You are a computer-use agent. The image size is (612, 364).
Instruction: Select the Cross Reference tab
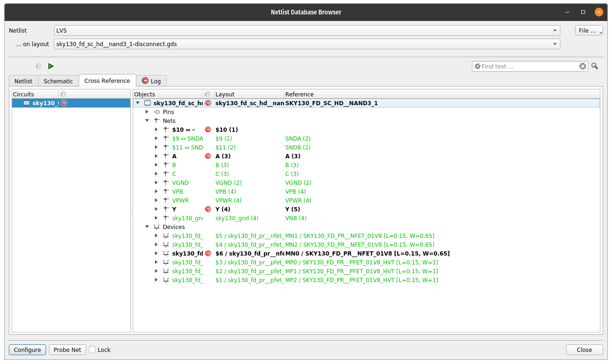[107, 81]
